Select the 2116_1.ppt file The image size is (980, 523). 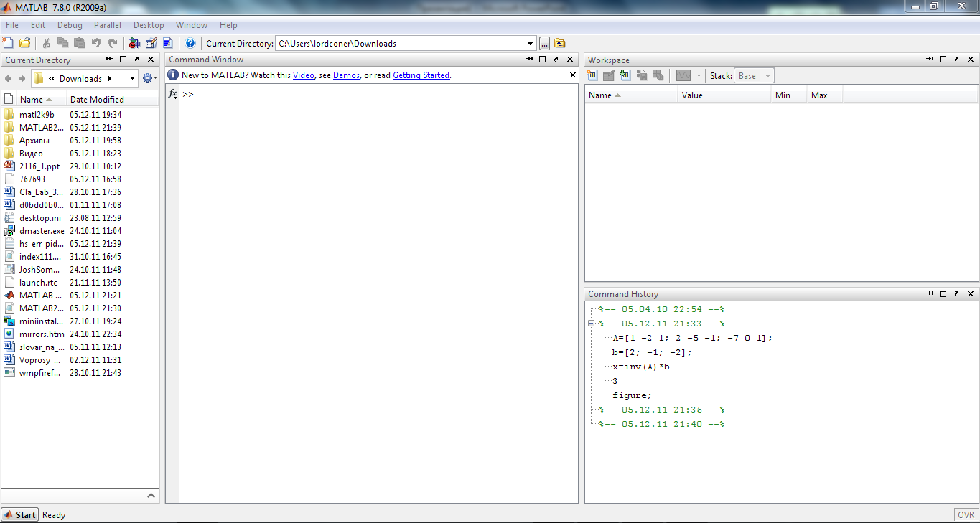coord(39,166)
